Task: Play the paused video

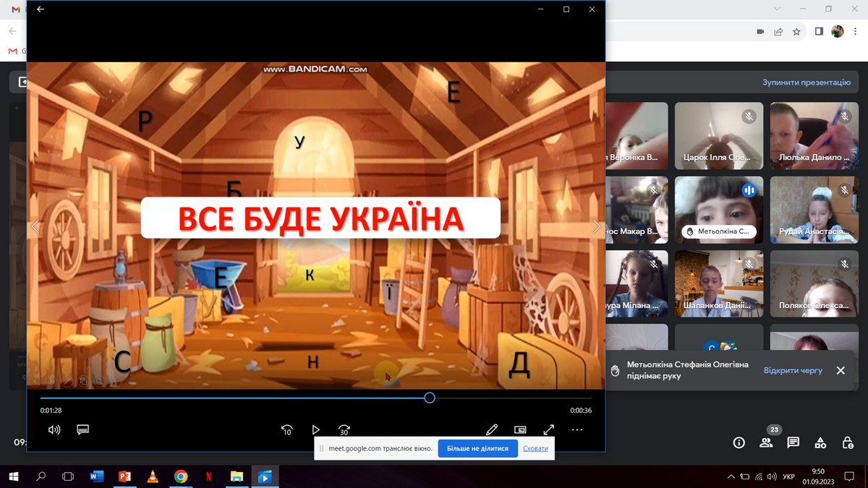Action: point(315,429)
